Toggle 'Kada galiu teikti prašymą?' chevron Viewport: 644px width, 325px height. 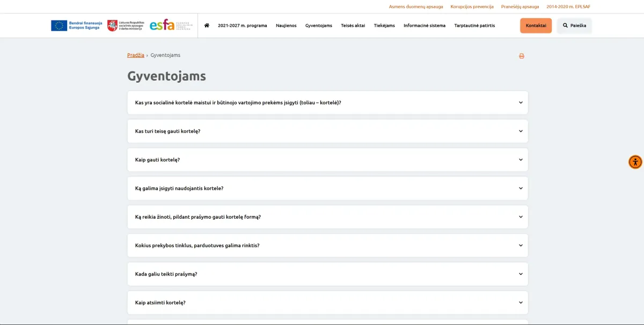pyautogui.click(x=521, y=274)
